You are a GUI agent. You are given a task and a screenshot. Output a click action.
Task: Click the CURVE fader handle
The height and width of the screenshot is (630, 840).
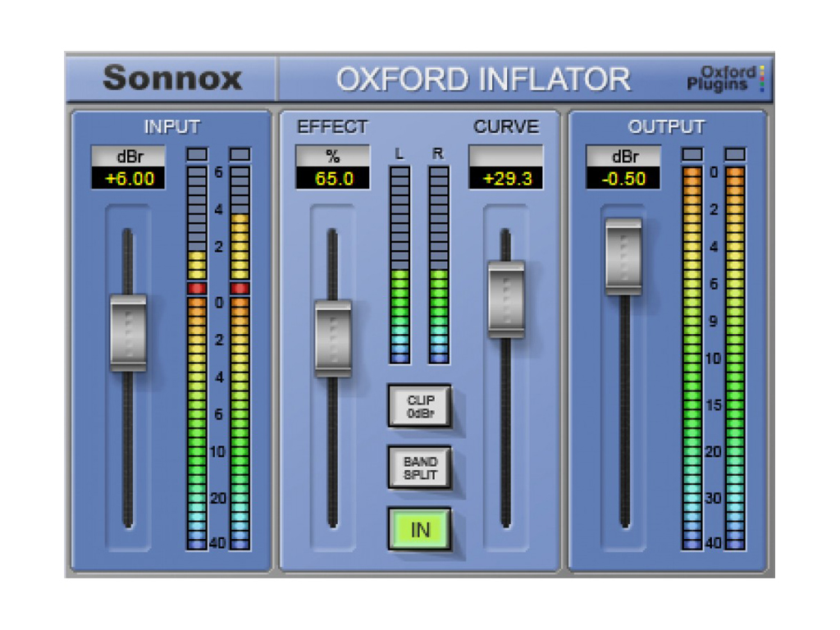click(x=506, y=299)
